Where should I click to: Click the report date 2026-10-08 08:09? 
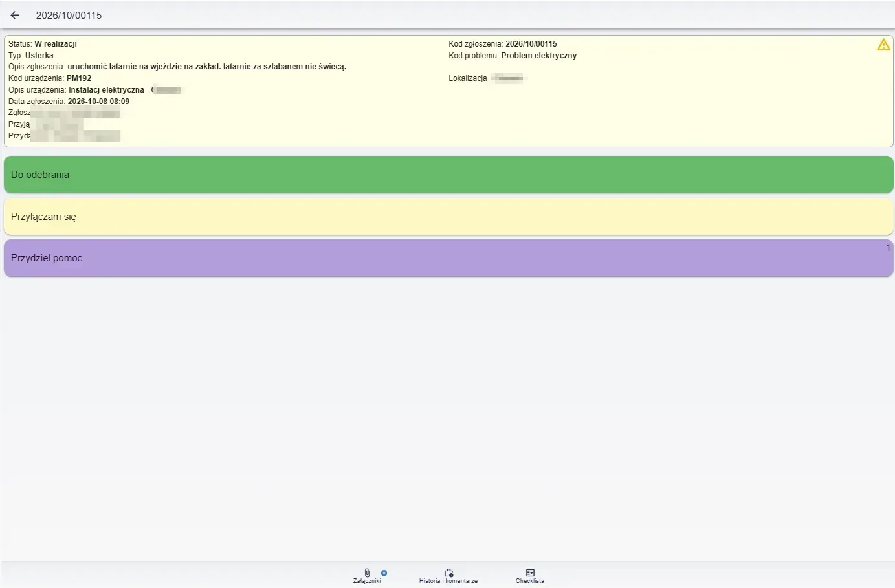[x=98, y=102]
